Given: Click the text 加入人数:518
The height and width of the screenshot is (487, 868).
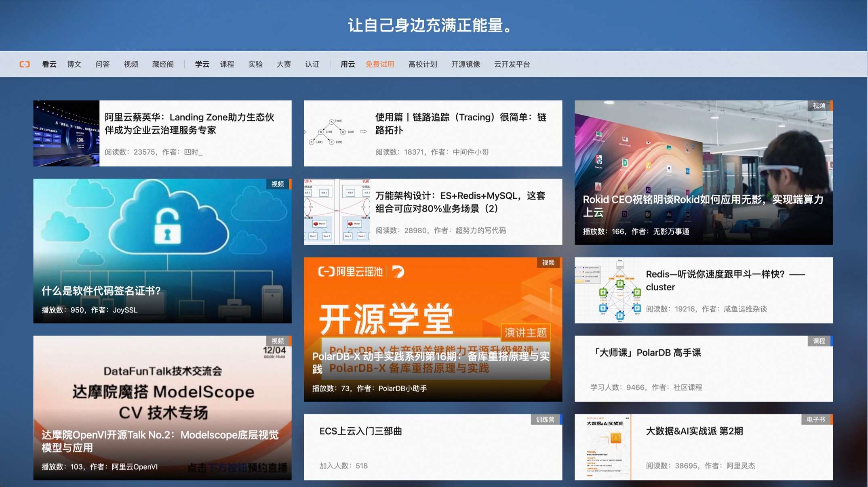Looking at the screenshot, I should point(343,466).
